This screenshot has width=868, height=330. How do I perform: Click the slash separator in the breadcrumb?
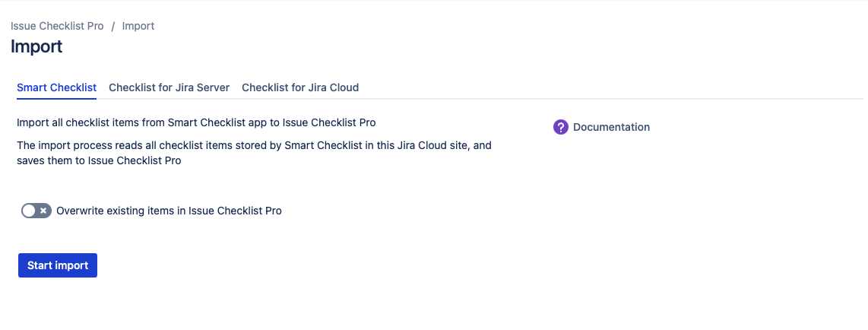(113, 26)
